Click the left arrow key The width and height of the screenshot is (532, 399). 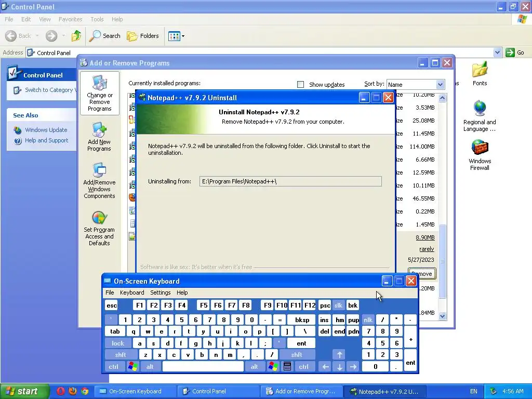point(325,367)
